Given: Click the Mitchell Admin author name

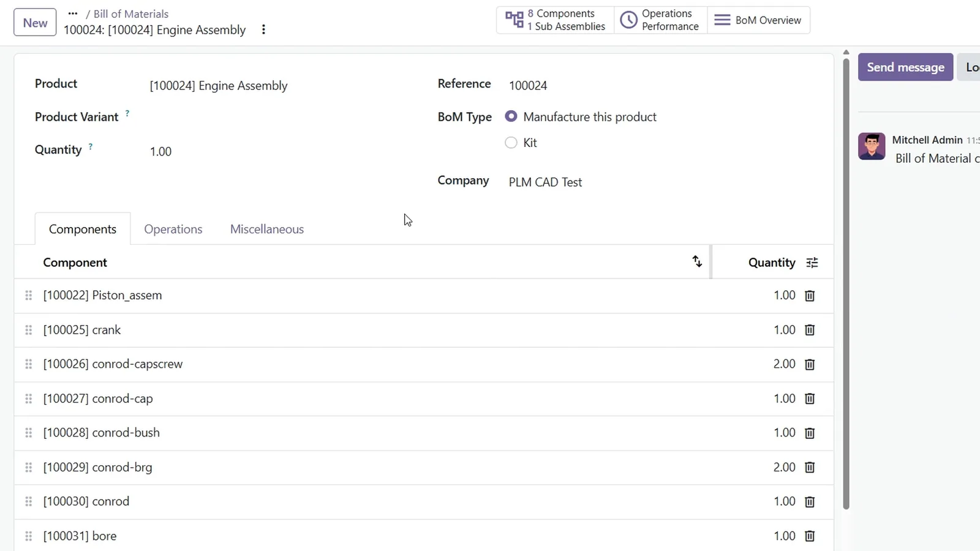Looking at the screenshot, I should (927, 140).
